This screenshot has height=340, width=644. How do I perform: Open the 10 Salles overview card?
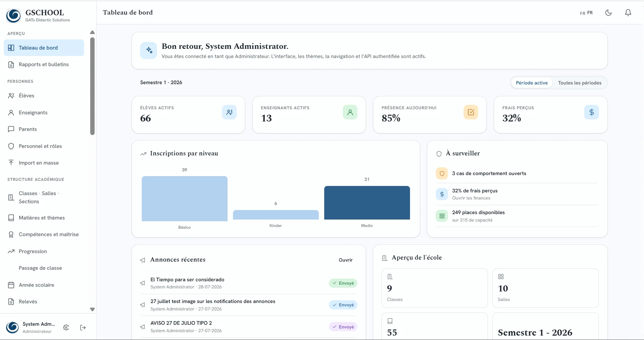click(x=545, y=288)
